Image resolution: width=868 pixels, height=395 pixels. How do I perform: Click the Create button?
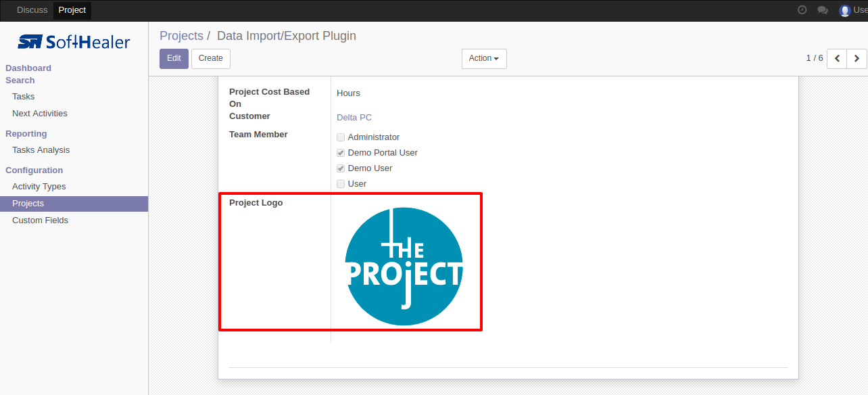[211, 58]
